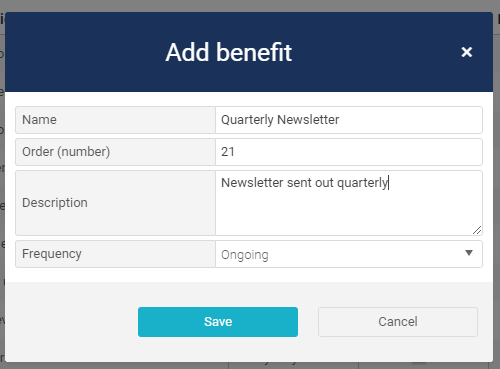Click the Order number field
The image size is (500, 369).
point(349,152)
